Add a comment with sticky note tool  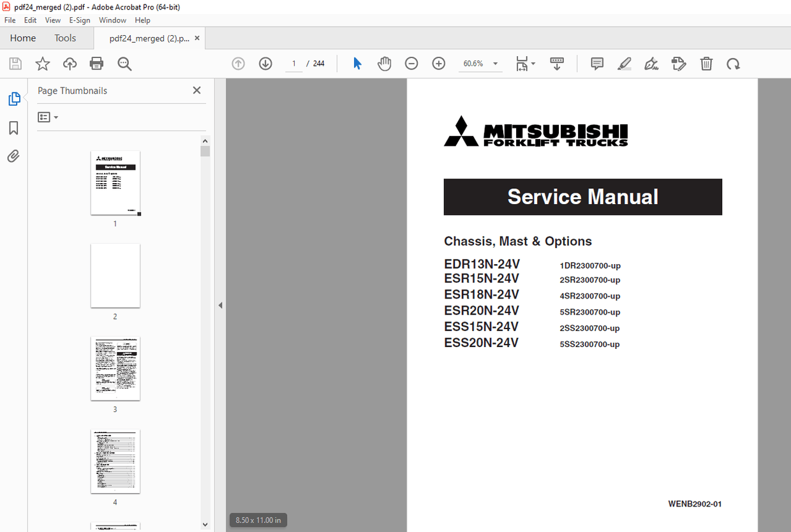point(597,64)
